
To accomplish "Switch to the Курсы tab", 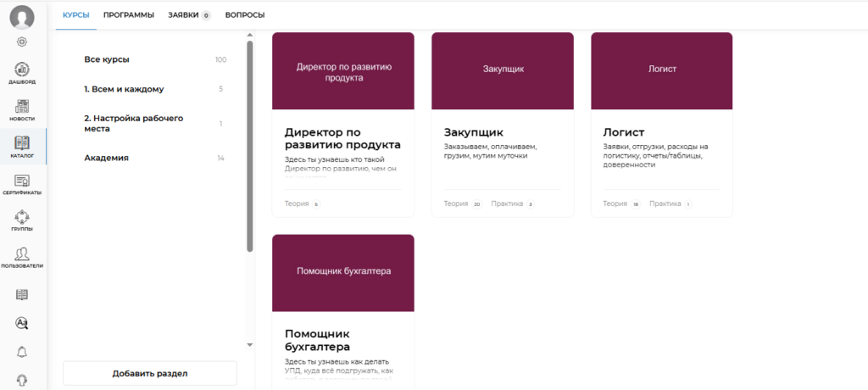I will point(75,15).
